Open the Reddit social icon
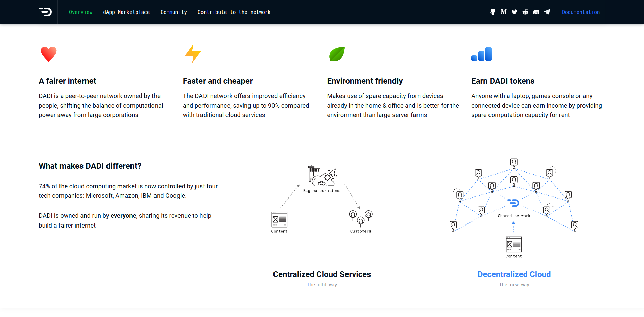This screenshot has width=644, height=317. pyautogui.click(x=525, y=12)
